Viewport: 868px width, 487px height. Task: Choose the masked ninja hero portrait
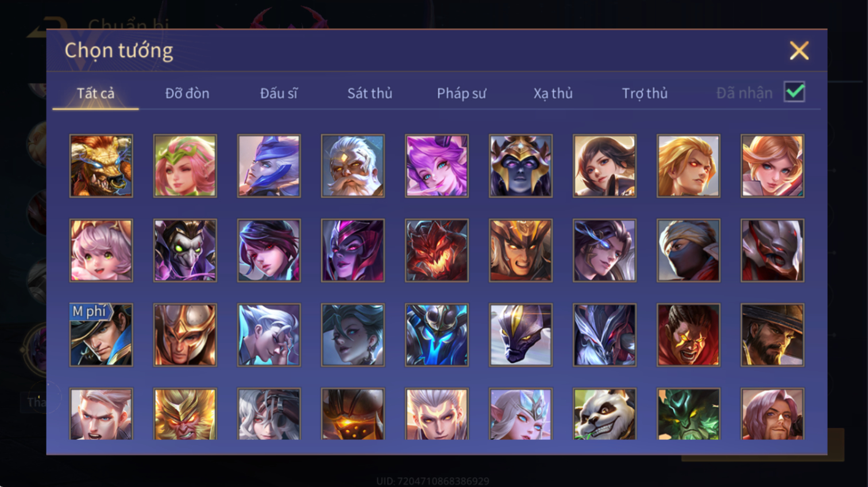(688, 250)
